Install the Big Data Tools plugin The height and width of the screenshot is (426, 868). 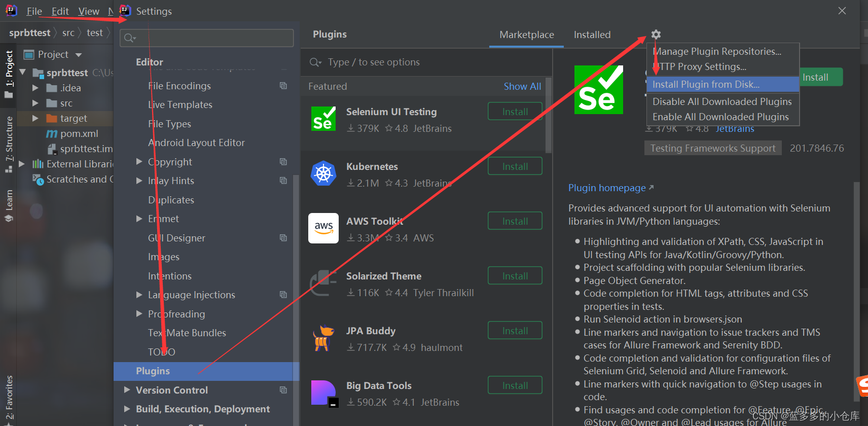(x=515, y=385)
